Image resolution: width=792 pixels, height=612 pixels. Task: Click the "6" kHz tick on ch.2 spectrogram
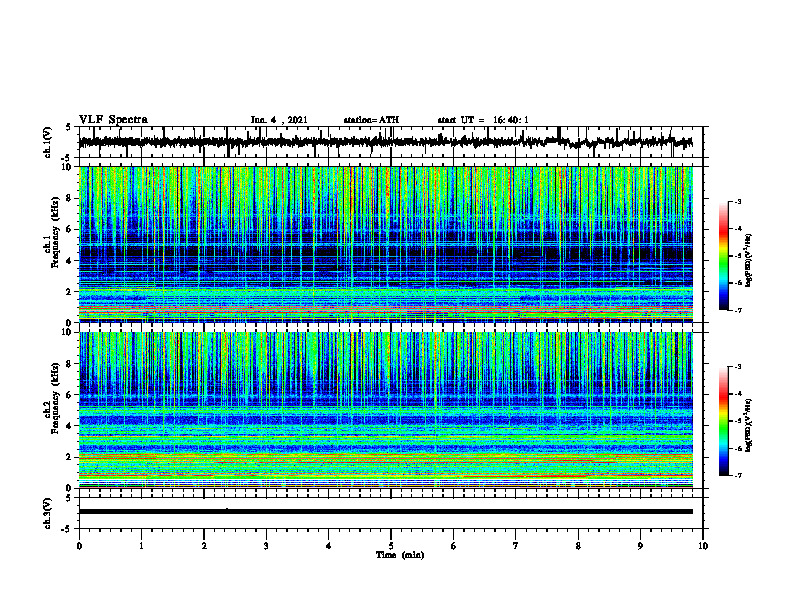[x=70, y=395]
